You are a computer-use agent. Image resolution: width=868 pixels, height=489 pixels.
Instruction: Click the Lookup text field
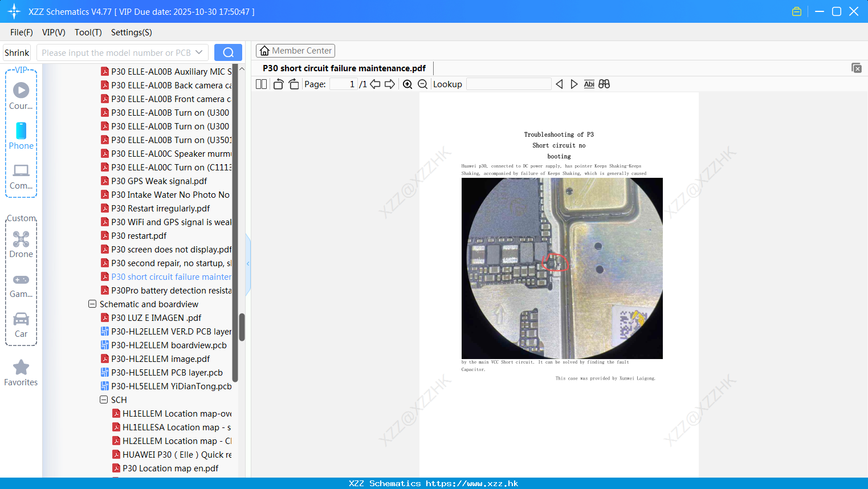tap(509, 84)
